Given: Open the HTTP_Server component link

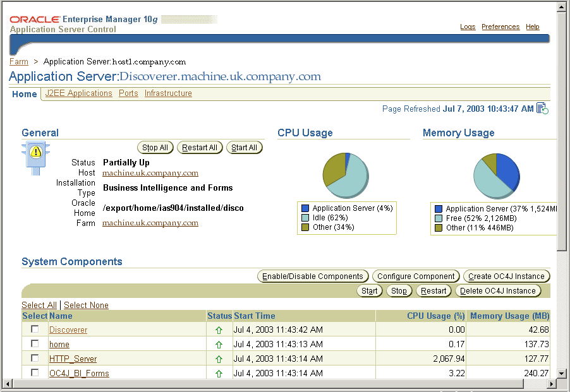Looking at the screenshot, I should pos(73,359).
